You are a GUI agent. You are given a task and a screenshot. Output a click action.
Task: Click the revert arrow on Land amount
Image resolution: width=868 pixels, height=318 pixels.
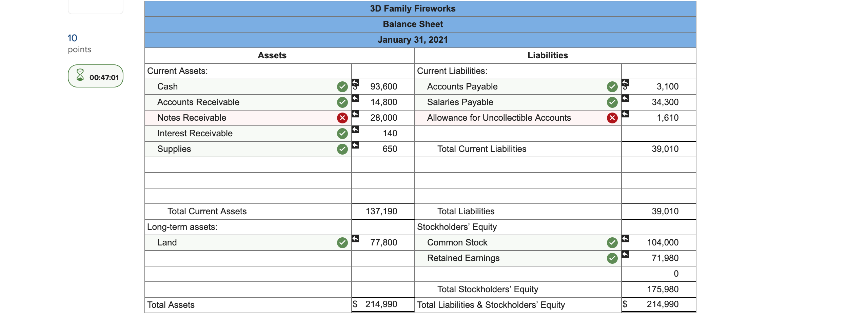click(355, 239)
